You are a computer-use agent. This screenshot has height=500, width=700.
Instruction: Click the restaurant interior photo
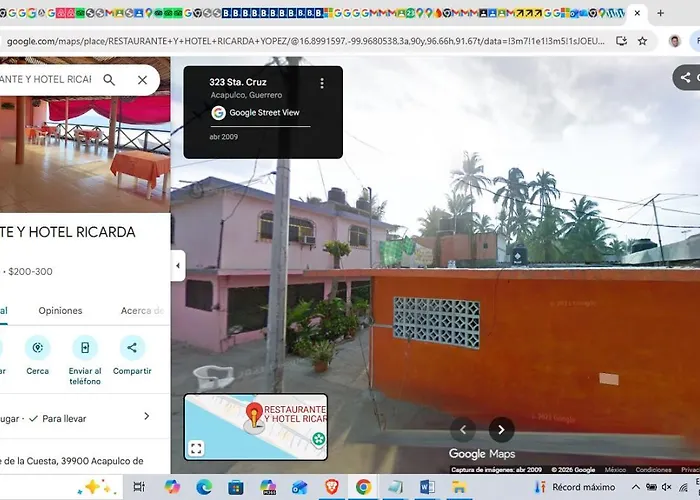pos(85,154)
